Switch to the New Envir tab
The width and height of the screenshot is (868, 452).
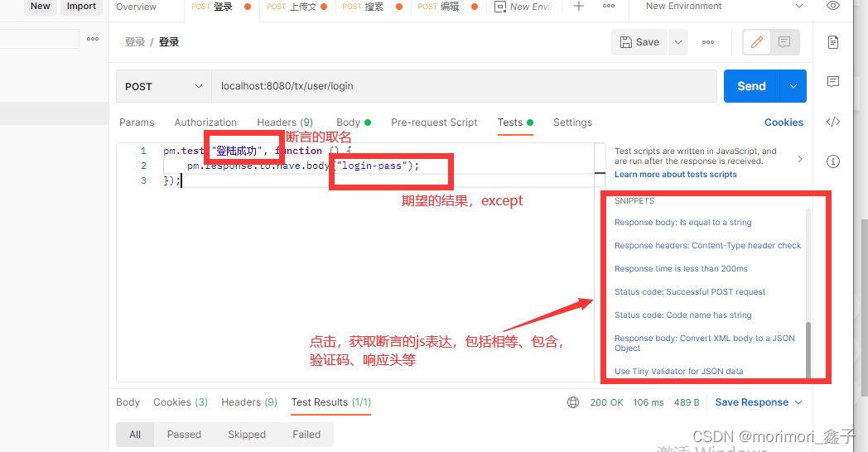[x=523, y=7]
